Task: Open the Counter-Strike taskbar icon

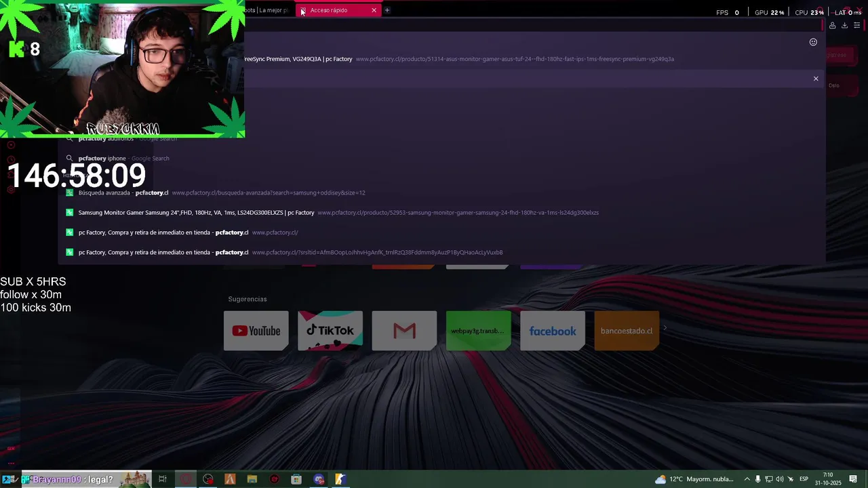Action: [x=340, y=479]
